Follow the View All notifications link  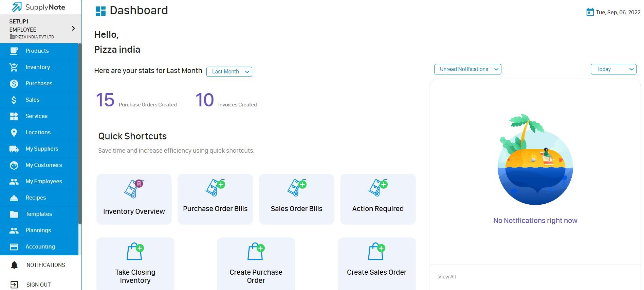pos(447,277)
